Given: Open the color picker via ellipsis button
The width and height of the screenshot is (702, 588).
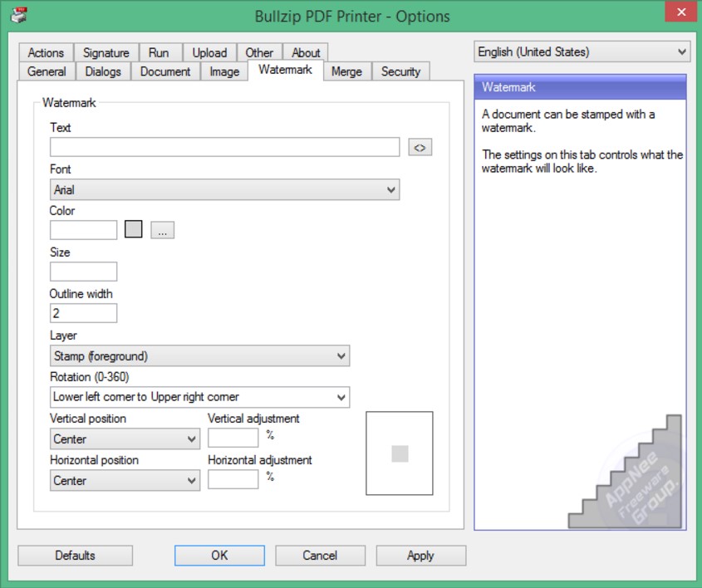Looking at the screenshot, I should coord(163,230).
